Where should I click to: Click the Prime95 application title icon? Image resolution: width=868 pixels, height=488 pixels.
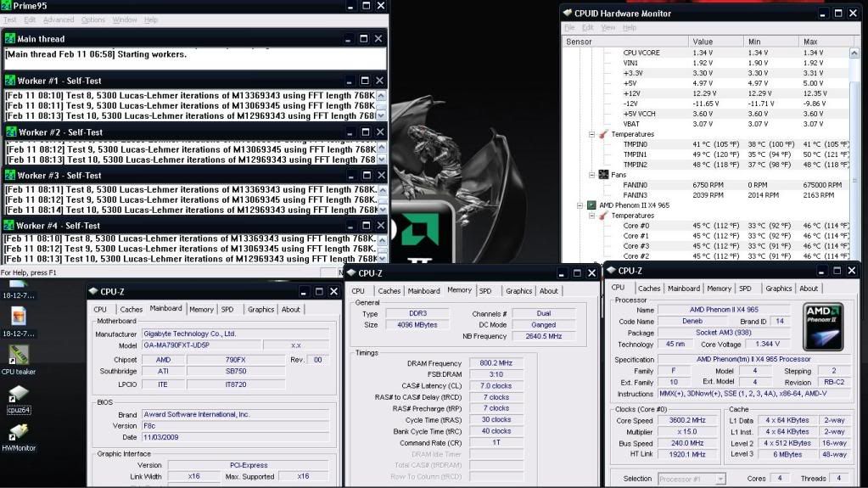click(x=7, y=6)
